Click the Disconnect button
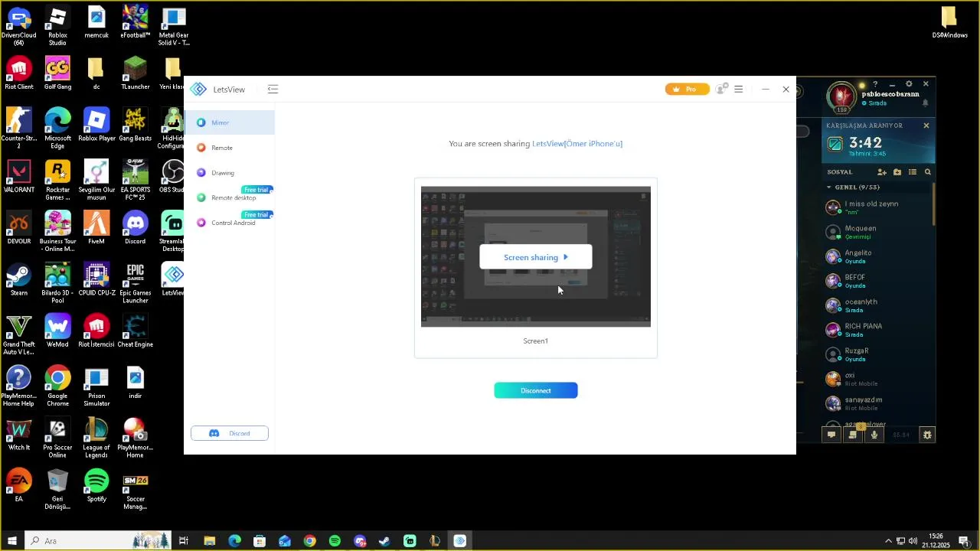Screen dimensions: 980x551 pos(536,391)
